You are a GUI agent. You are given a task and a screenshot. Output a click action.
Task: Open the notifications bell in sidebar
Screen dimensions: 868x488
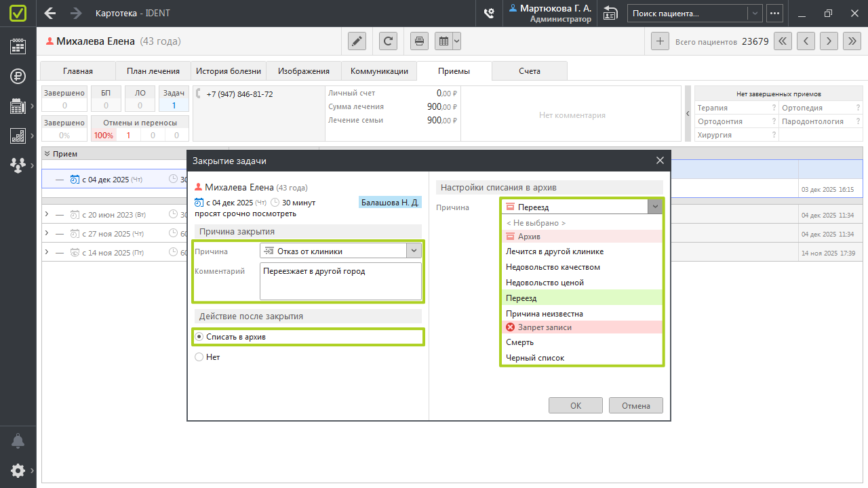(18, 441)
